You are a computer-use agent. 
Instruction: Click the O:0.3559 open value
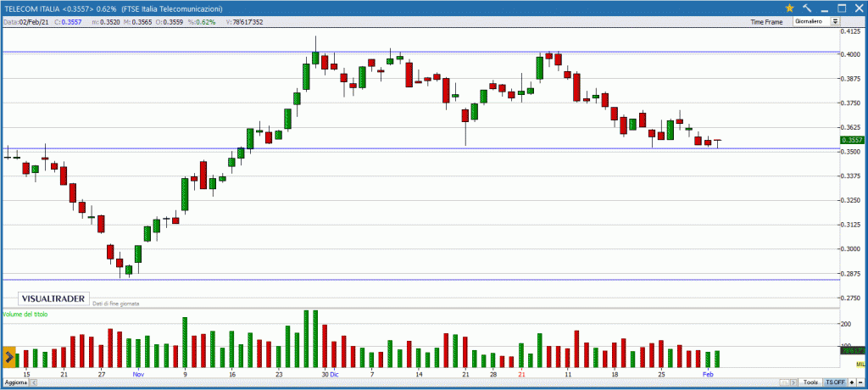coord(169,22)
